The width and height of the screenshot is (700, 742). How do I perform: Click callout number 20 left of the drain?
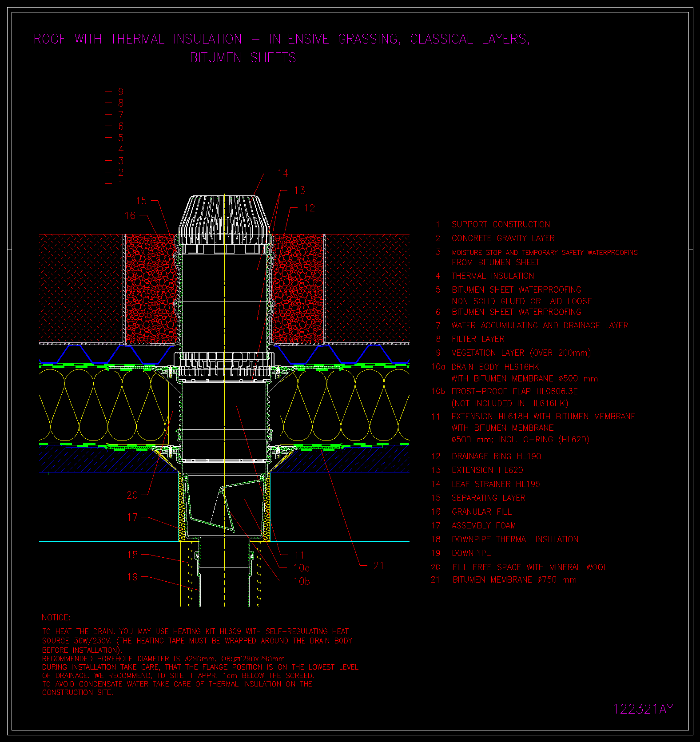[x=132, y=495]
